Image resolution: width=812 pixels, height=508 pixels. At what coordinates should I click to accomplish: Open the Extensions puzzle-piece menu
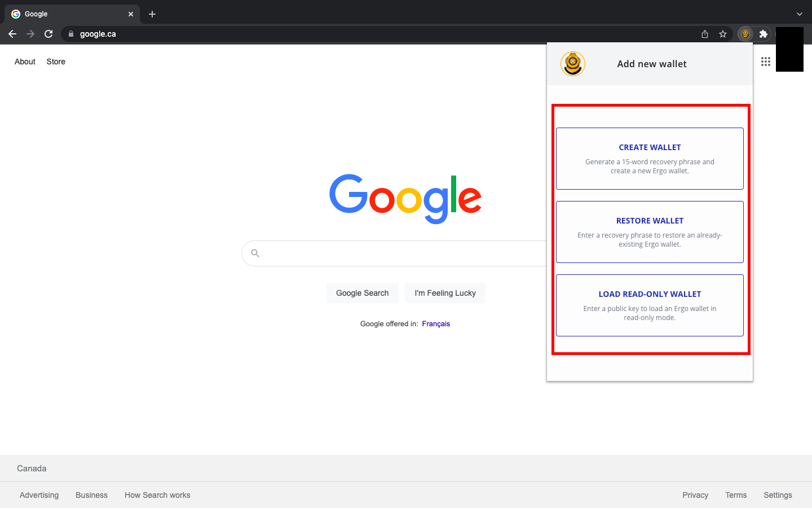[x=764, y=34]
